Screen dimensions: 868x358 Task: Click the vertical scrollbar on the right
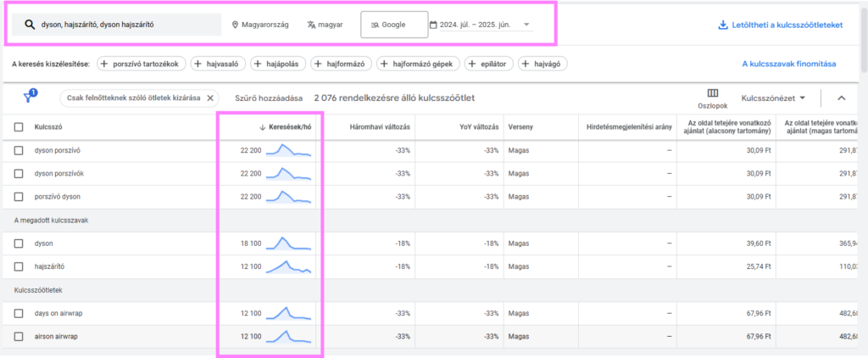pyautogui.click(x=864, y=39)
